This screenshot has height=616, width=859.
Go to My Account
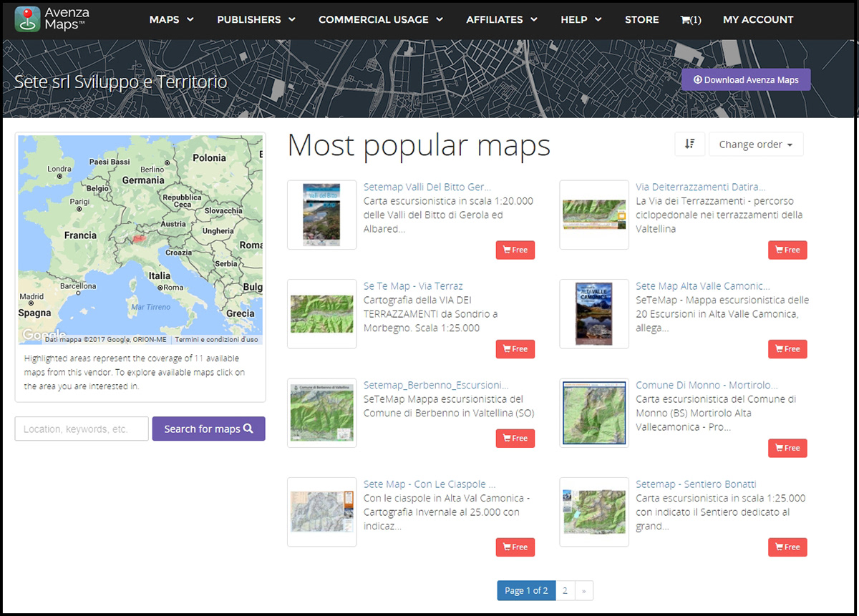(758, 20)
